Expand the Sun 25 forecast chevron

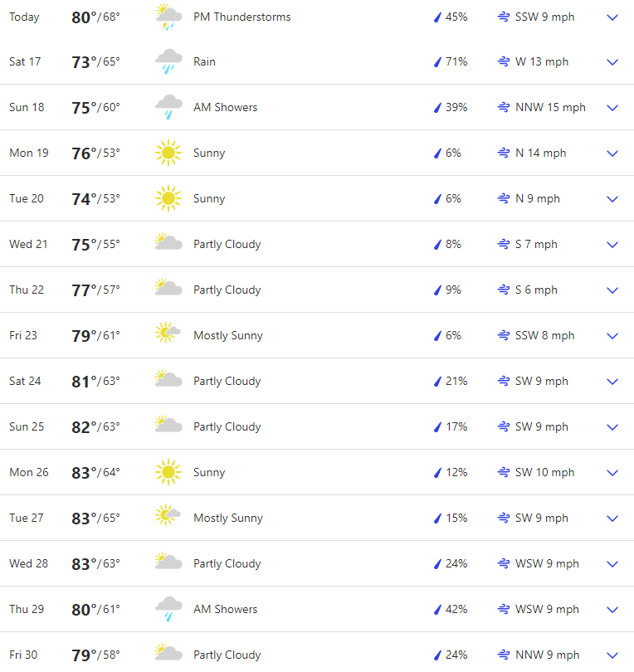click(612, 427)
